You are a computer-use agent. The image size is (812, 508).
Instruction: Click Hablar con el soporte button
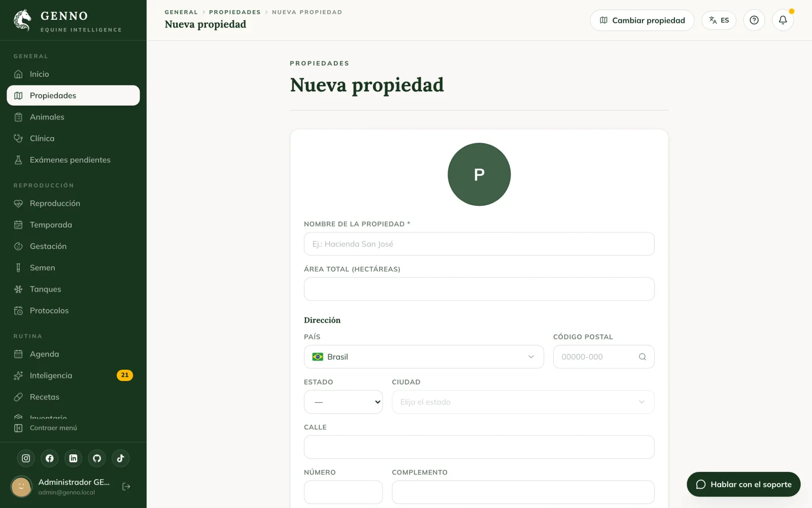[x=743, y=484]
